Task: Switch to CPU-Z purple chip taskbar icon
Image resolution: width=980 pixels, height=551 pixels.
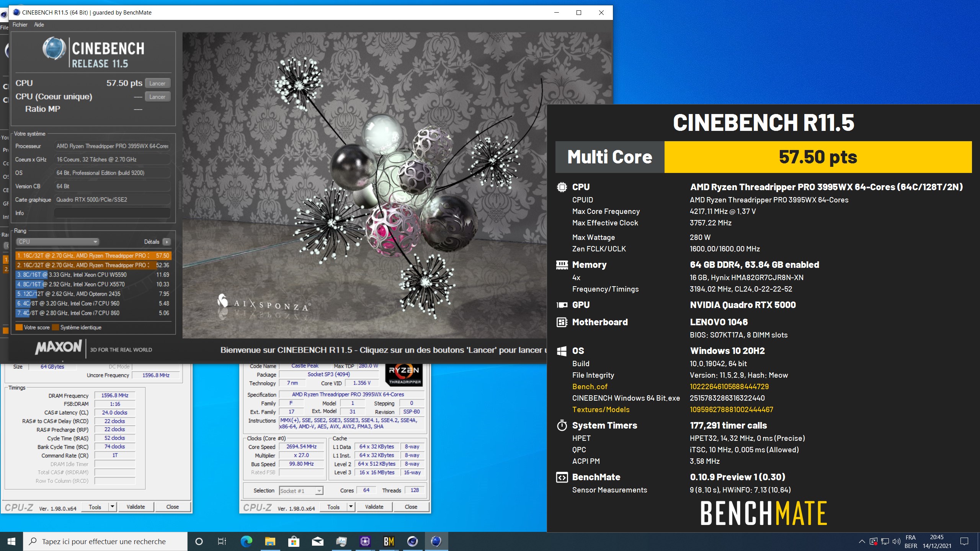Action: (365, 541)
